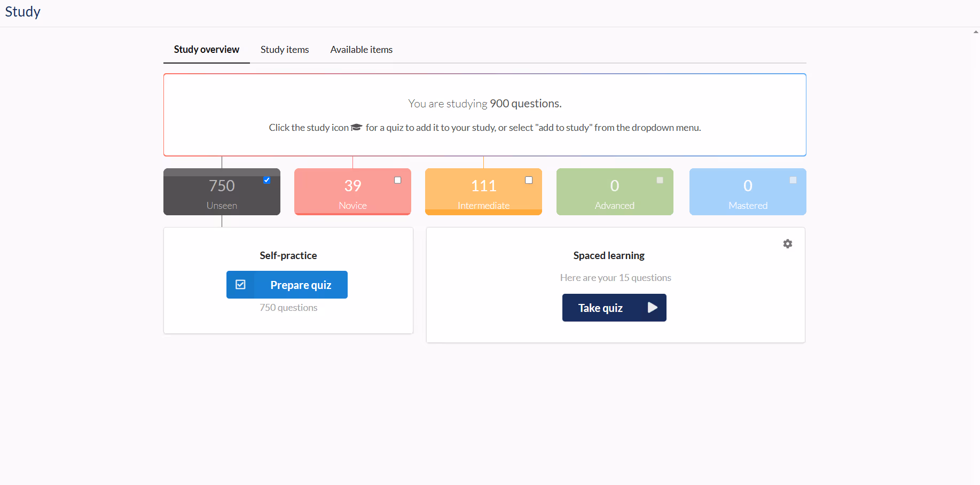Screen dimensions: 980x485
Task: Click the checkbox icon on Prepare quiz
Action: tap(241, 285)
